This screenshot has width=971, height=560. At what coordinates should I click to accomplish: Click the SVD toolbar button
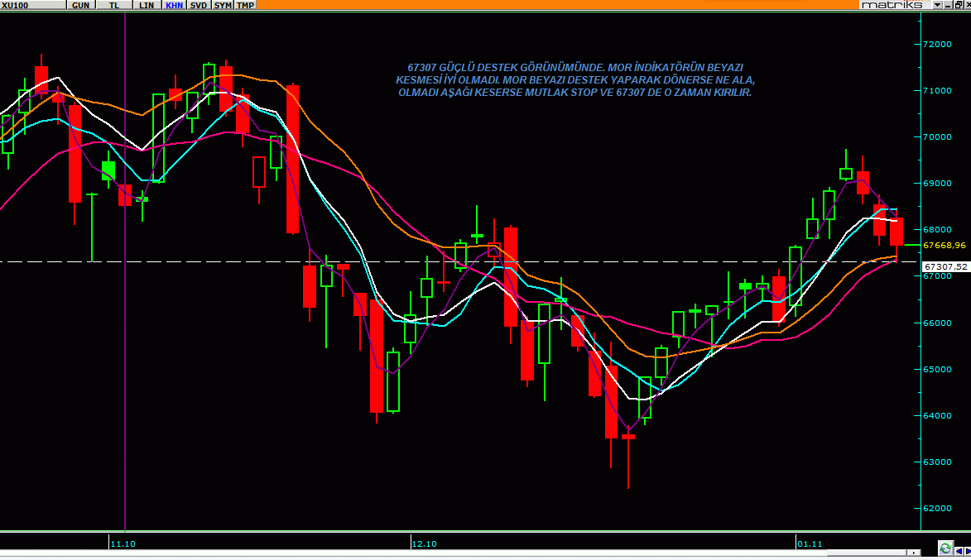[x=199, y=5]
